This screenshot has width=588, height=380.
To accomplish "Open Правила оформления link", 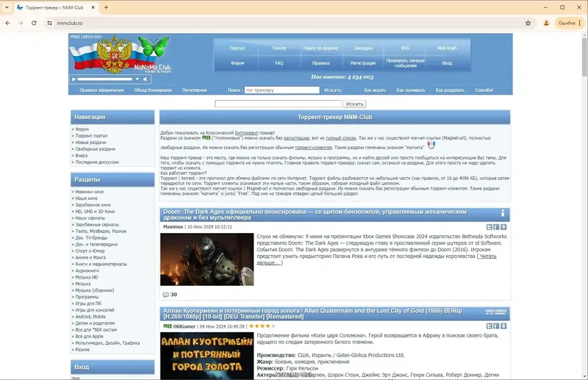I will [101, 90].
